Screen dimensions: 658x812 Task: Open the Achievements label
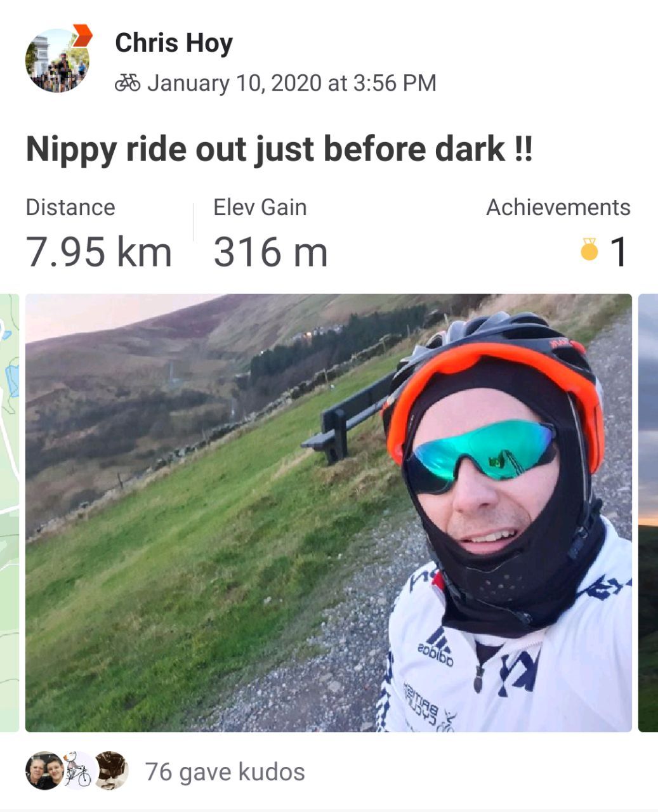click(558, 207)
